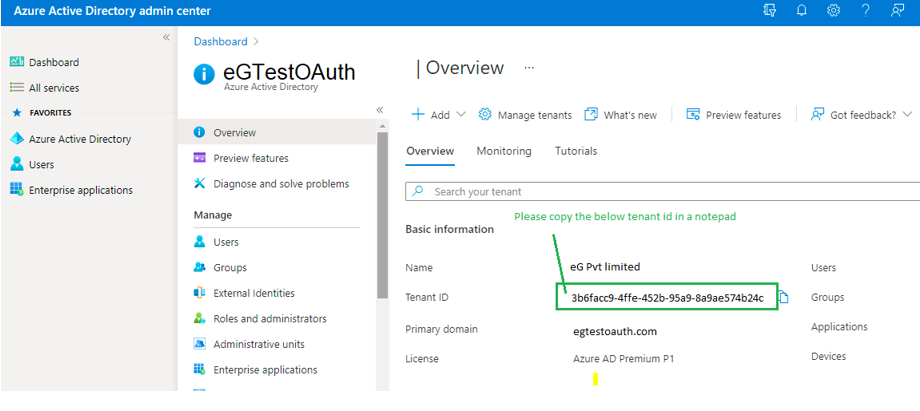Click the tenant ID value 3b6facc9-4ffe-452b-95a9-8a9ae574b24c
This screenshot has width=920, height=411.
coord(668,298)
